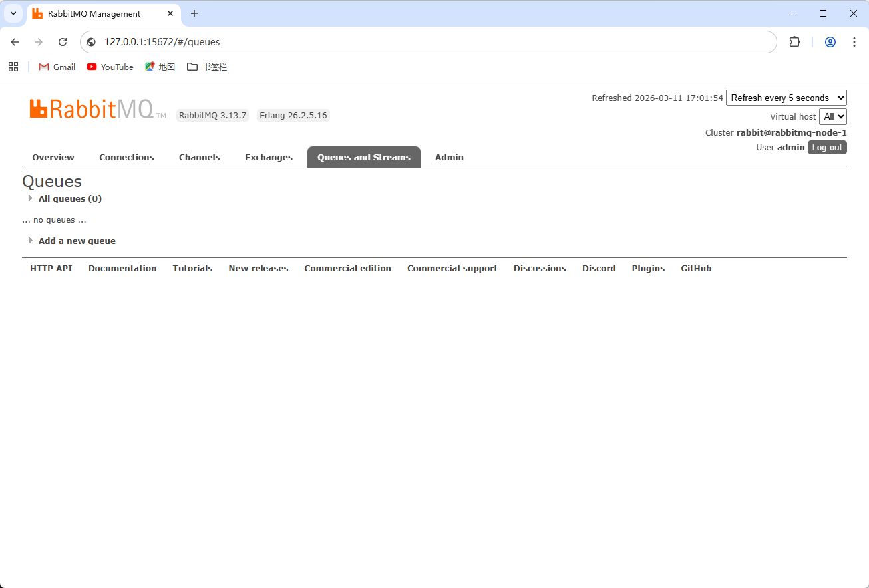869x588 pixels.
Task: Open the Virtual host dropdown
Action: 833,116
